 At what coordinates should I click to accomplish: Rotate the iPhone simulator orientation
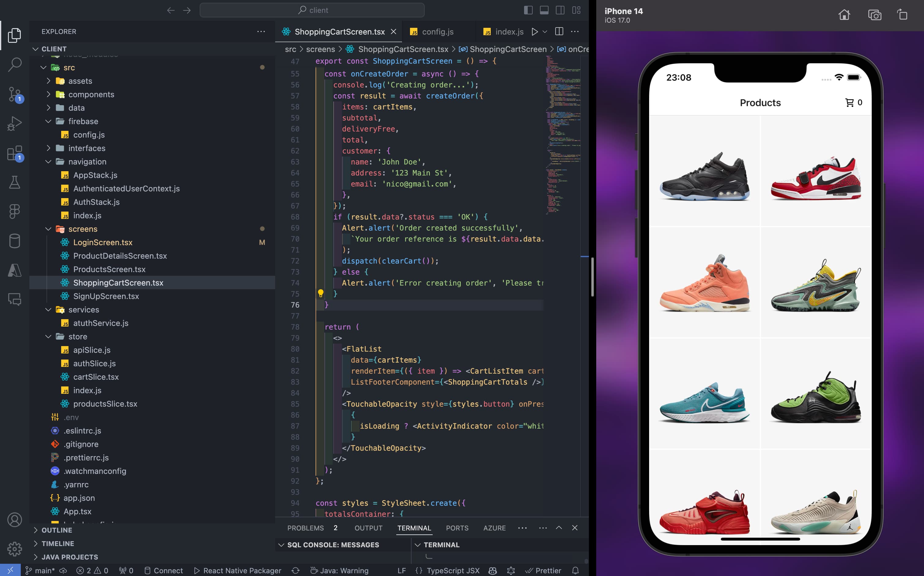[902, 14]
